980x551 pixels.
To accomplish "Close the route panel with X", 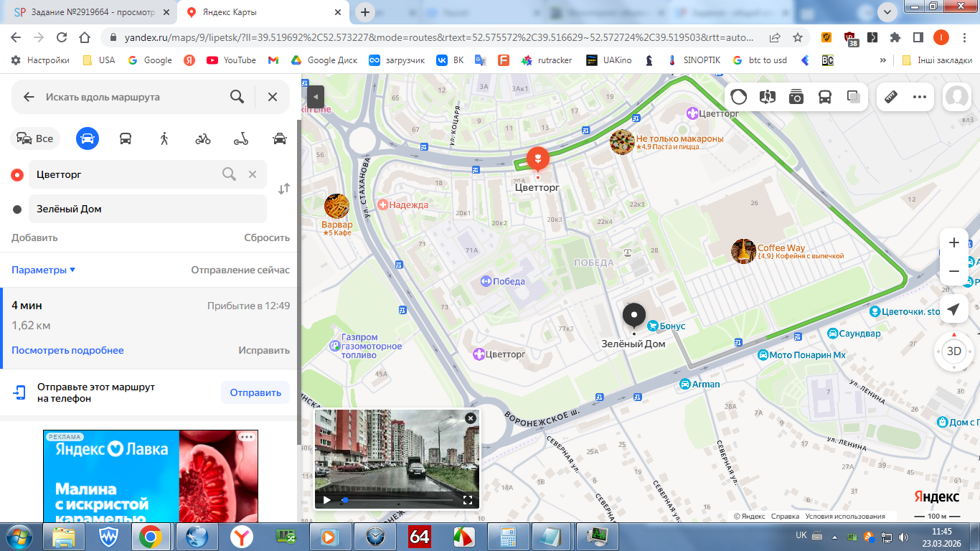I will pyautogui.click(x=273, y=97).
